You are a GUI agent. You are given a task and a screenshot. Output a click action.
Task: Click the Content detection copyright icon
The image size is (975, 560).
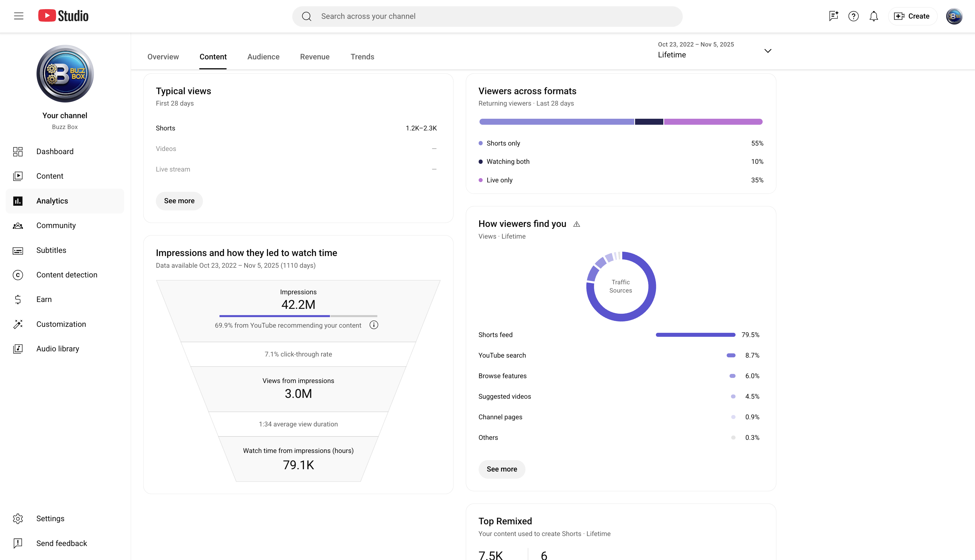click(x=18, y=275)
